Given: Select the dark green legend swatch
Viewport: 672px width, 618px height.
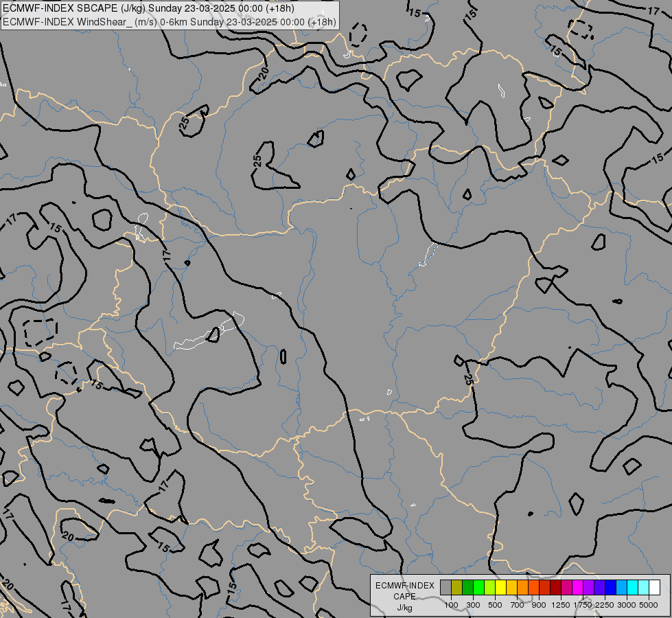Looking at the screenshot, I should (468, 587).
